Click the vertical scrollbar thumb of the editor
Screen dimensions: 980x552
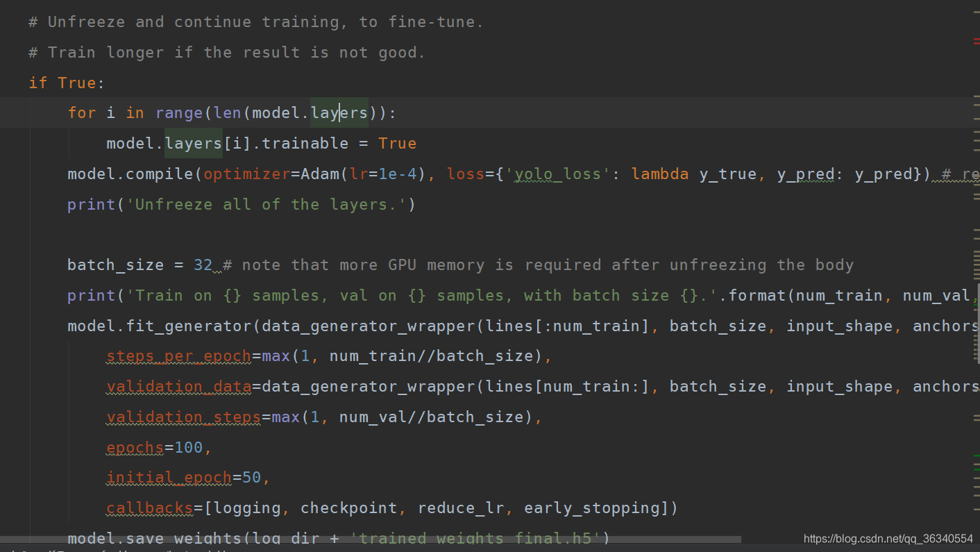977,322
